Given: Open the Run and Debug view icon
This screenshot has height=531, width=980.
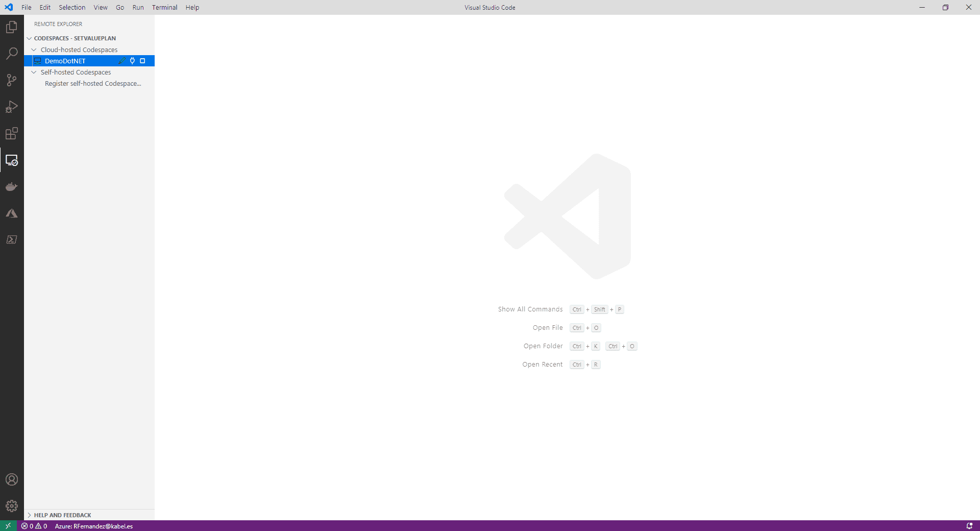Looking at the screenshot, I should tap(12, 107).
